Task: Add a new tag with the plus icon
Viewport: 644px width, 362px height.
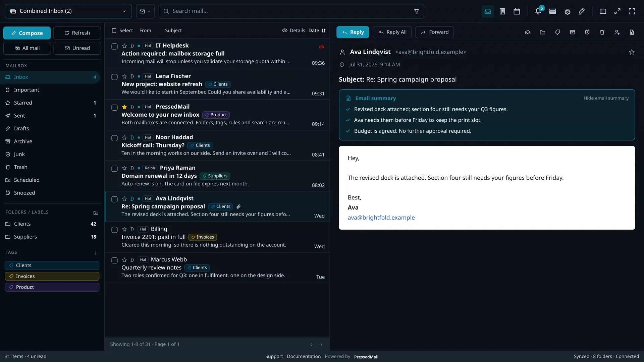Action: [96, 253]
